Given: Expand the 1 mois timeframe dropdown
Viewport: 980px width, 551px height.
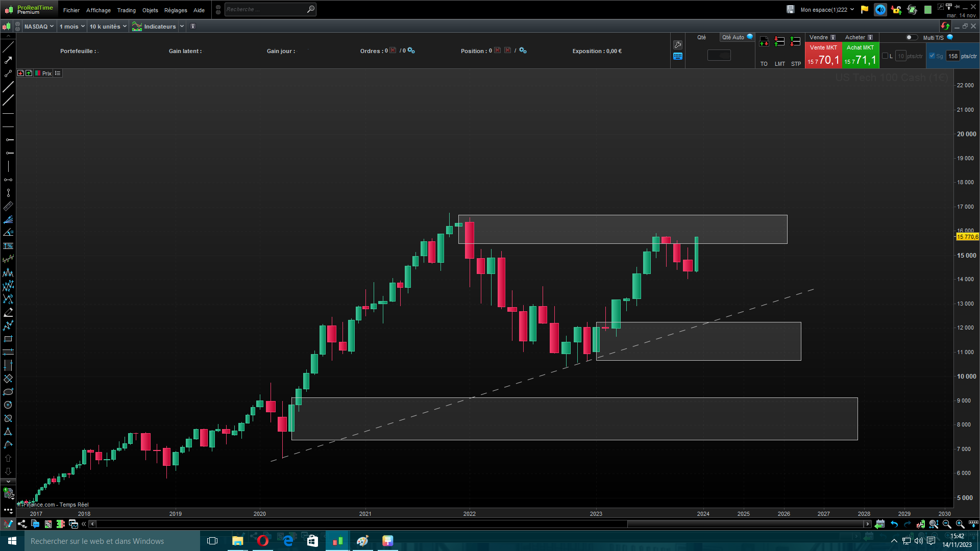Looking at the screenshot, I should [72, 27].
